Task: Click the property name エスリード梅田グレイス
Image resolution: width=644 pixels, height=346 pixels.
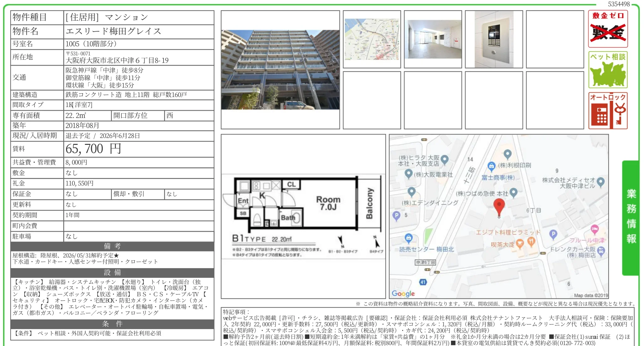Action: [113, 31]
